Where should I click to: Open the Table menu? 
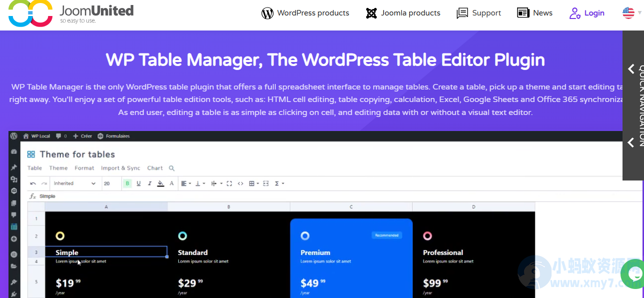(34, 168)
